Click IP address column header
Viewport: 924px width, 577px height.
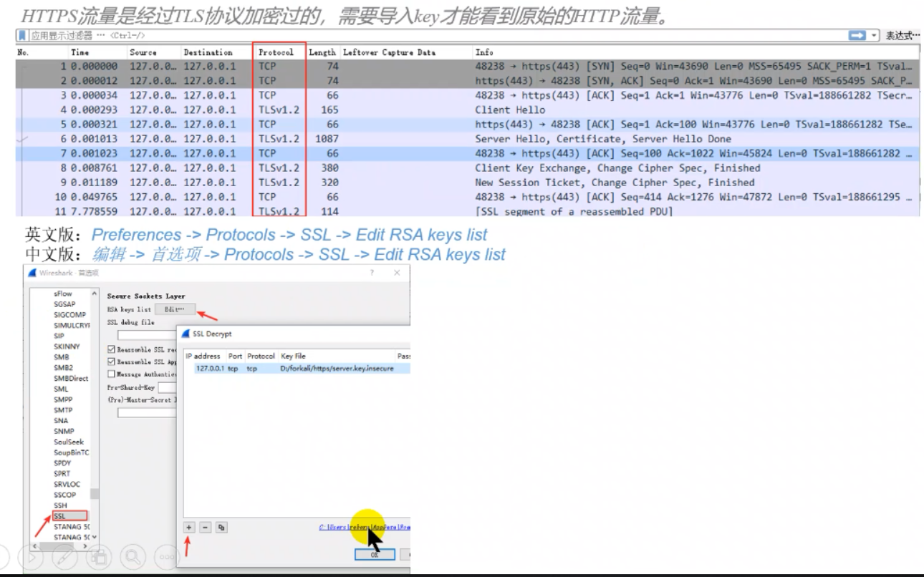[x=204, y=356]
